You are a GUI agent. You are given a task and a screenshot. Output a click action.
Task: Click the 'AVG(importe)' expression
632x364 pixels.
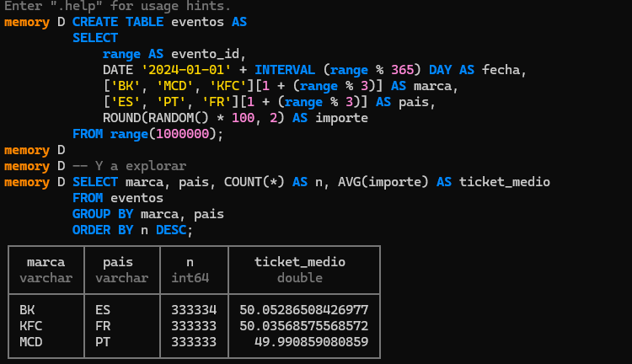click(383, 182)
